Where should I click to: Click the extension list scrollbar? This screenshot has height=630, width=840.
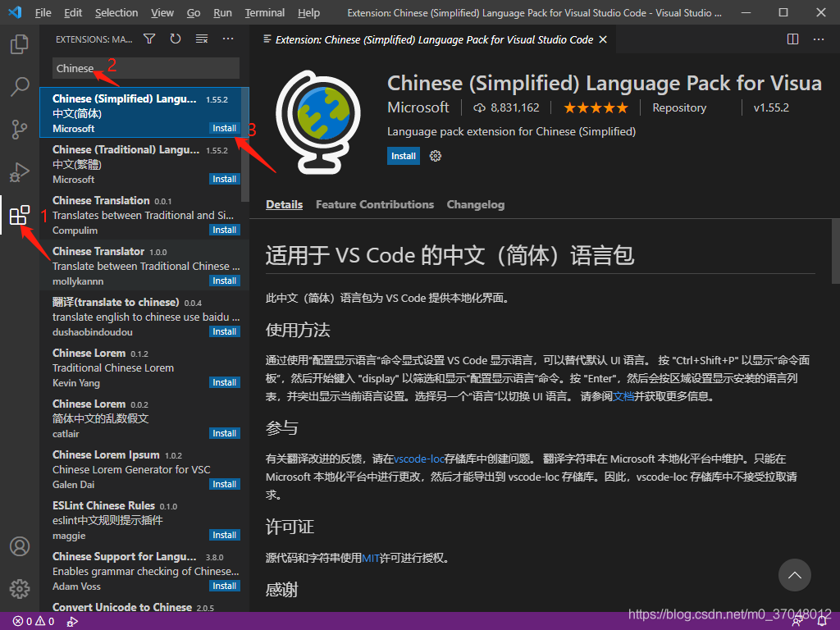(x=245, y=144)
